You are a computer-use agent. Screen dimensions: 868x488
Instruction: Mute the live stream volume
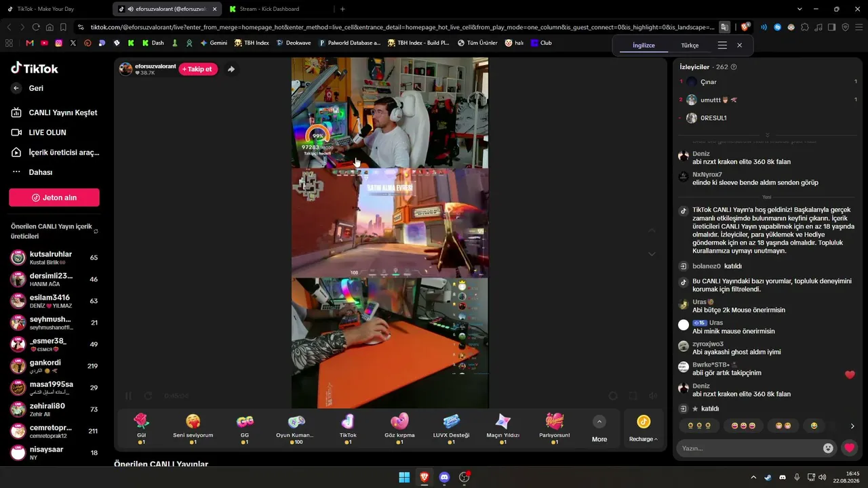653,396
